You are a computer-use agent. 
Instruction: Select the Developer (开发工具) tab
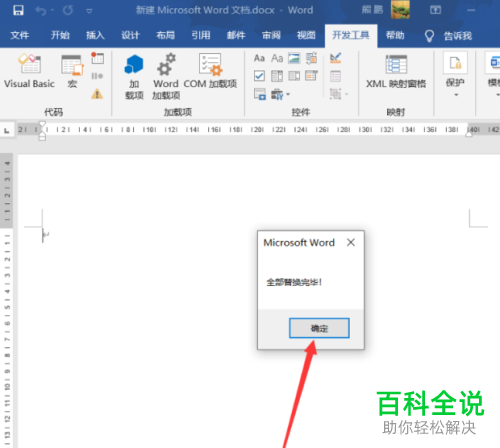351,35
